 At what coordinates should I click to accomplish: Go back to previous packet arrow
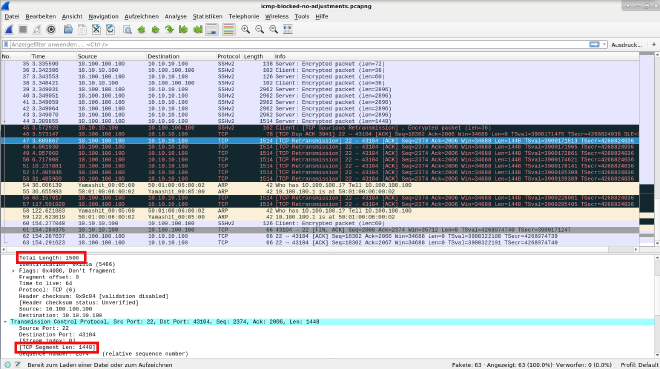click(x=141, y=29)
